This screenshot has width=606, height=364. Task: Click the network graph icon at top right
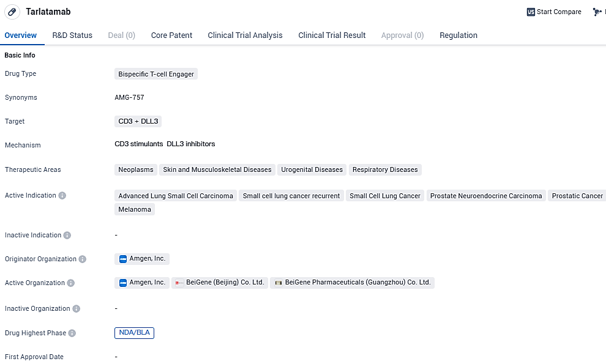pyautogui.click(x=597, y=12)
